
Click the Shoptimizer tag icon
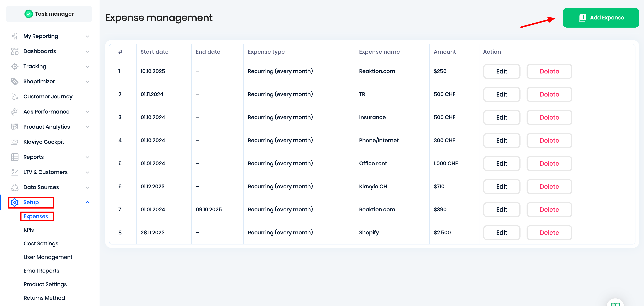tap(15, 81)
